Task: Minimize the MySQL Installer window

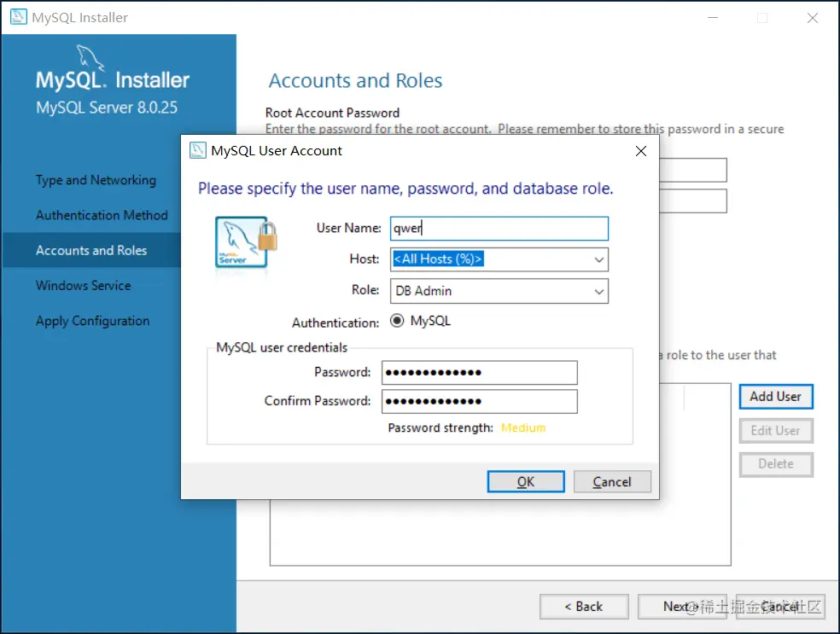Action: click(713, 18)
